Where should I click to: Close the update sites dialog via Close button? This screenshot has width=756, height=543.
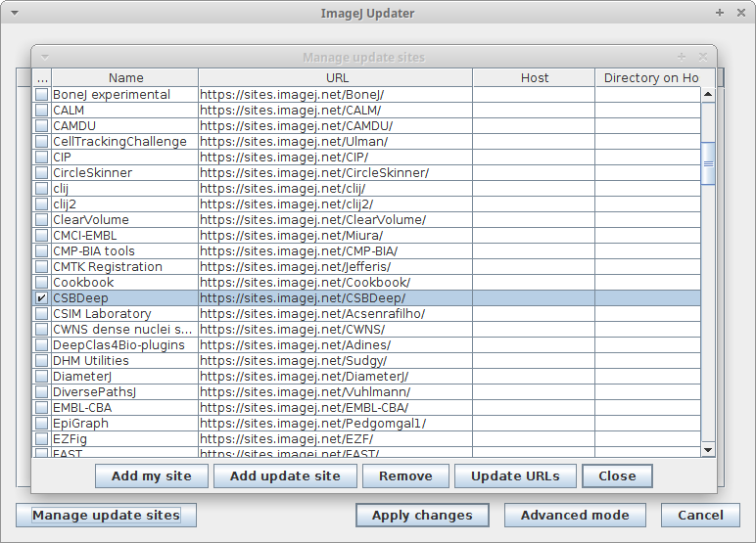(617, 476)
